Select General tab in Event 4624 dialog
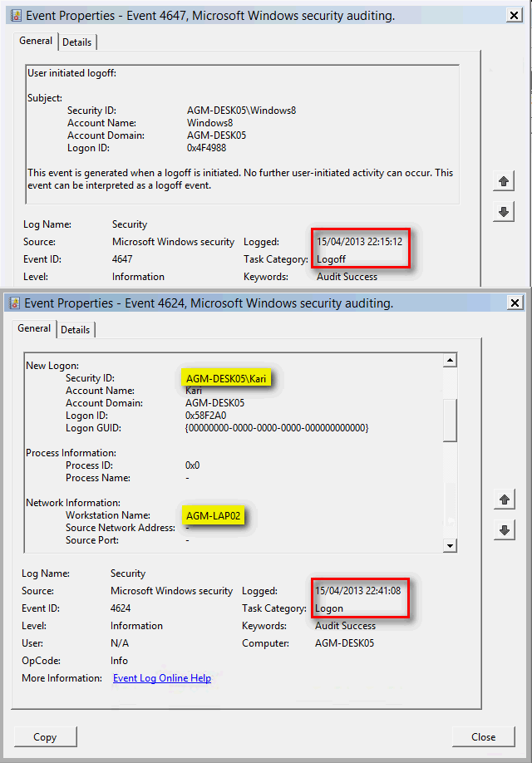This screenshot has height=763, width=532. [x=35, y=328]
